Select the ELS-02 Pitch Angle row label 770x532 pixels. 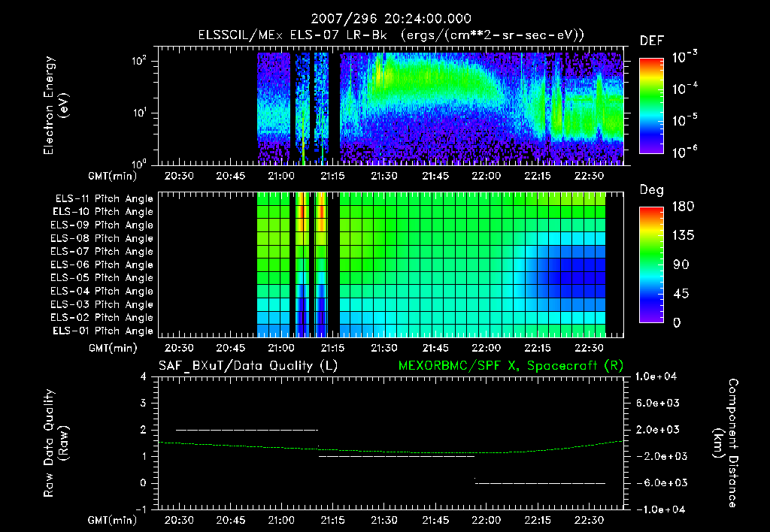[102, 318]
